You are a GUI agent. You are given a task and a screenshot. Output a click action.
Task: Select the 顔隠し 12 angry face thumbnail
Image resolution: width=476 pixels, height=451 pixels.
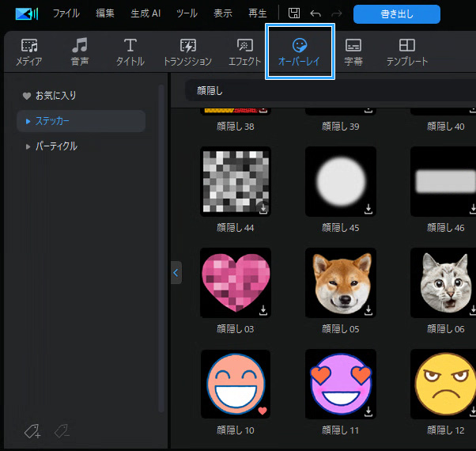click(x=444, y=384)
